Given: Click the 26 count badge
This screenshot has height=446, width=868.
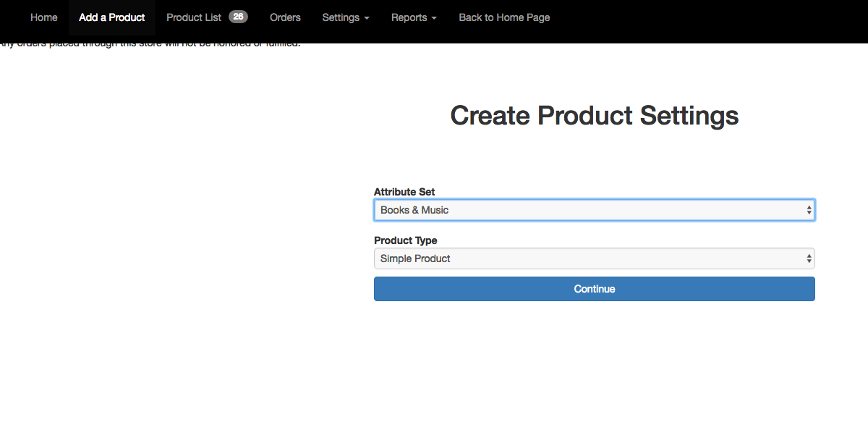Looking at the screenshot, I should (x=238, y=17).
